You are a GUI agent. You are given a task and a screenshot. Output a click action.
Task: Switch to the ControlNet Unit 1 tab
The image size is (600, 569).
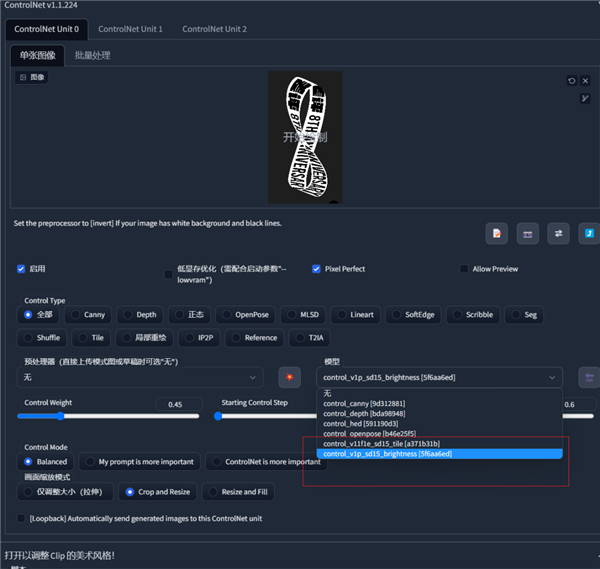pyautogui.click(x=131, y=29)
